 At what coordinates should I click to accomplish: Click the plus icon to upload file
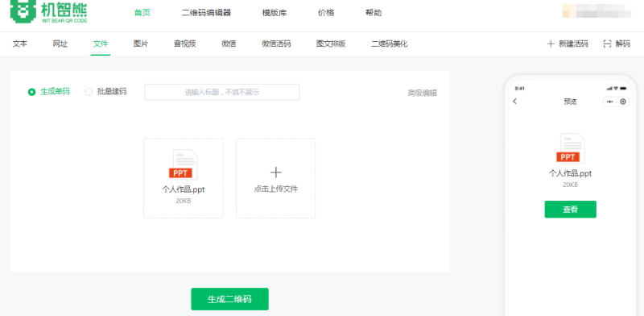(x=275, y=173)
